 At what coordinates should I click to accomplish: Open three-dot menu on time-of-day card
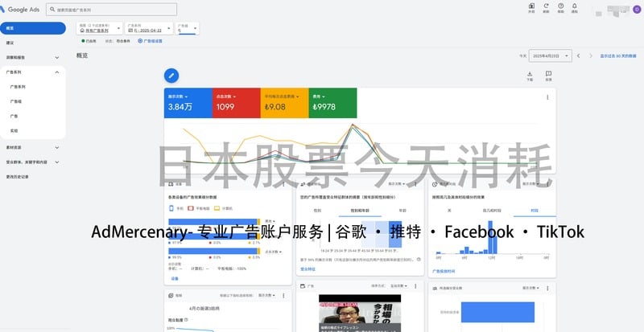click(x=547, y=184)
